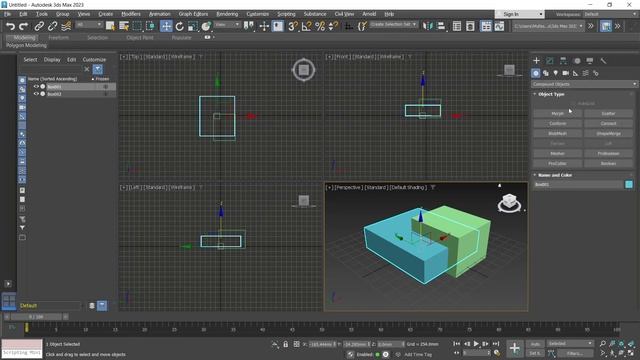The image size is (640, 360).
Task: Activate the Select and Rotate tool
Action: 179,27
